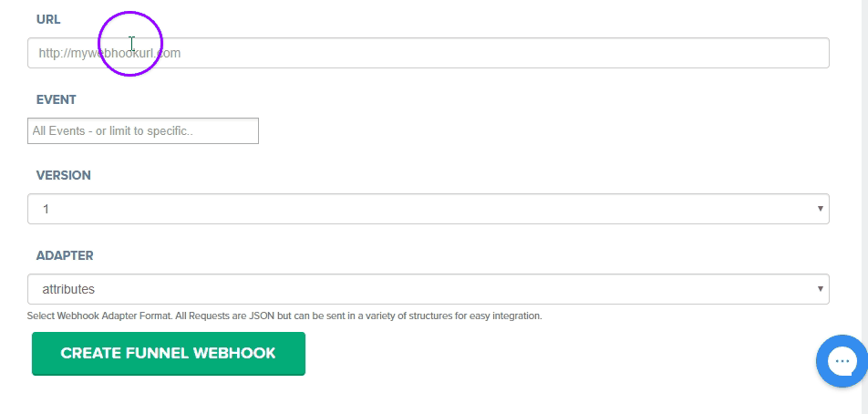Image resolution: width=868 pixels, height=414 pixels.
Task: Click the 'easy integration' hint text ending
Action: click(504, 316)
